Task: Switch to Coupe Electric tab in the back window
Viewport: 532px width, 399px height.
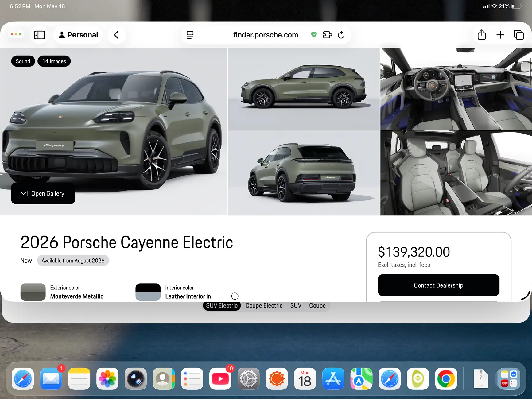Action: pos(264,306)
